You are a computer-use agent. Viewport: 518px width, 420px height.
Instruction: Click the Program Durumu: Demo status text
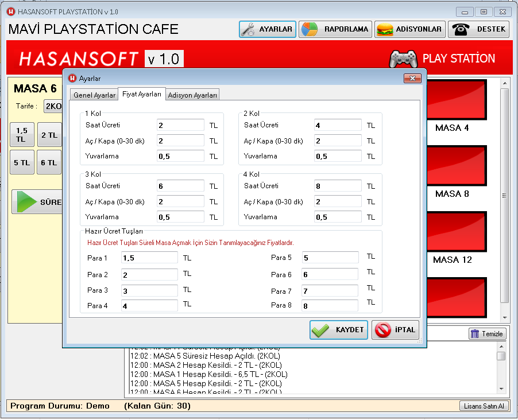[60, 406]
